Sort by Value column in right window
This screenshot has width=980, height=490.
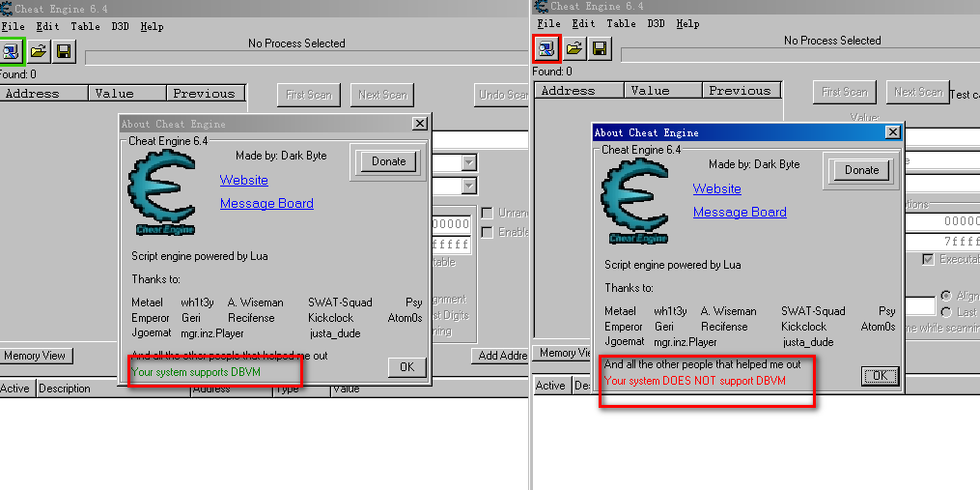[663, 91]
